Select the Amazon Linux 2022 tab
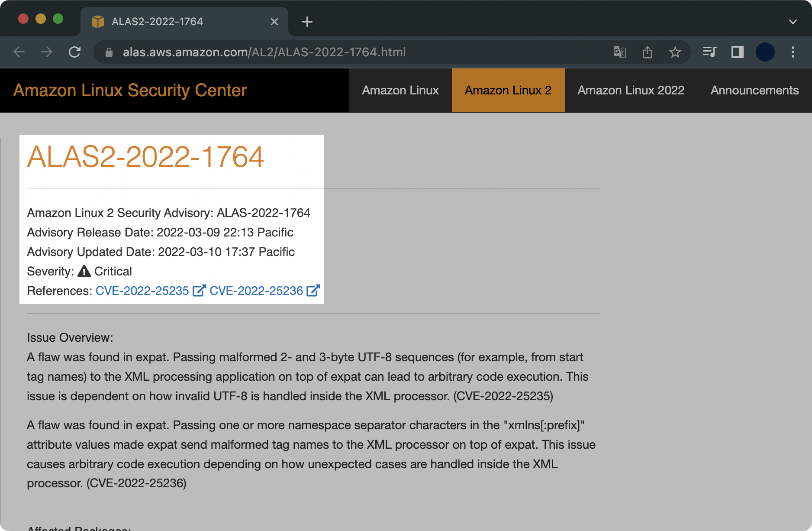812x531 pixels. point(631,90)
